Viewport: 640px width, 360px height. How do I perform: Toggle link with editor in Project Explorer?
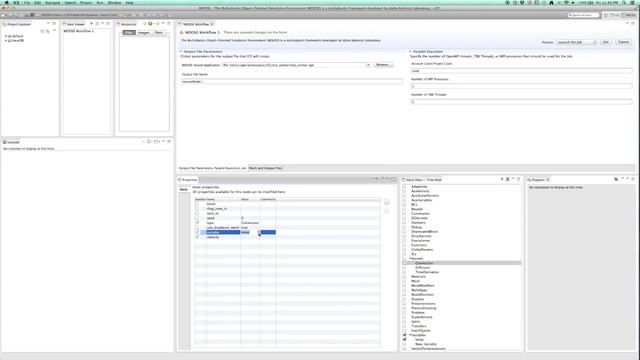tap(48, 31)
